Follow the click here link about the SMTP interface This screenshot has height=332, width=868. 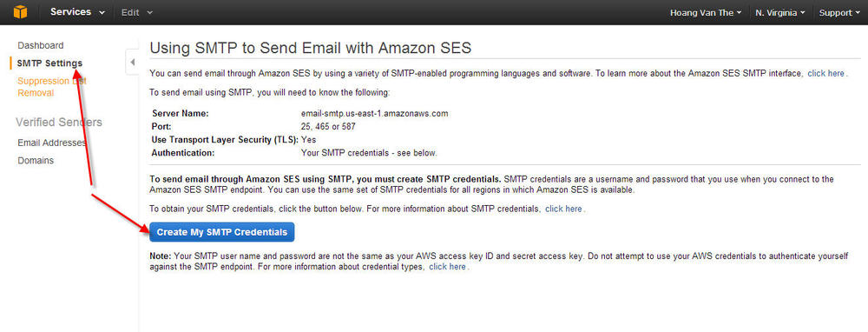click(x=825, y=73)
